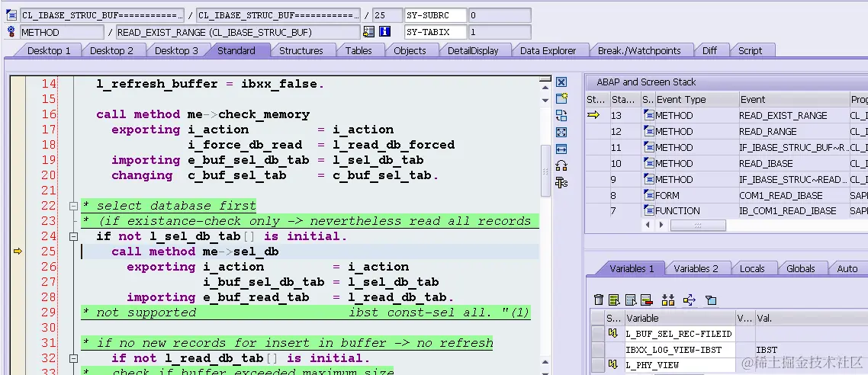Screen dimensions: 868x375
Task: Switch to the Desktop 1 tab
Action: pos(49,50)
